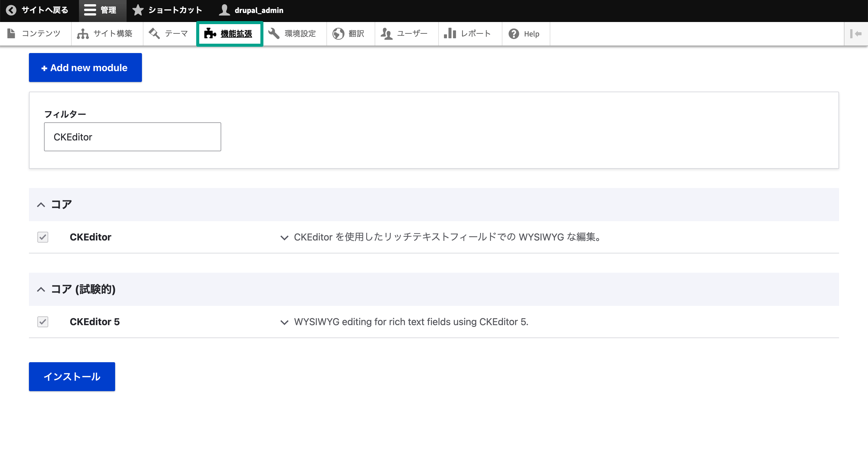
Task: Click the ショートカット star icon
Action: [x=138, y=11]
